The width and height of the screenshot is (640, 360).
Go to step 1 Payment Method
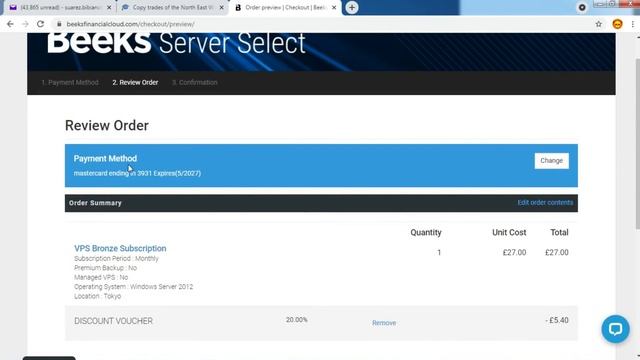[x=70, y=82]
